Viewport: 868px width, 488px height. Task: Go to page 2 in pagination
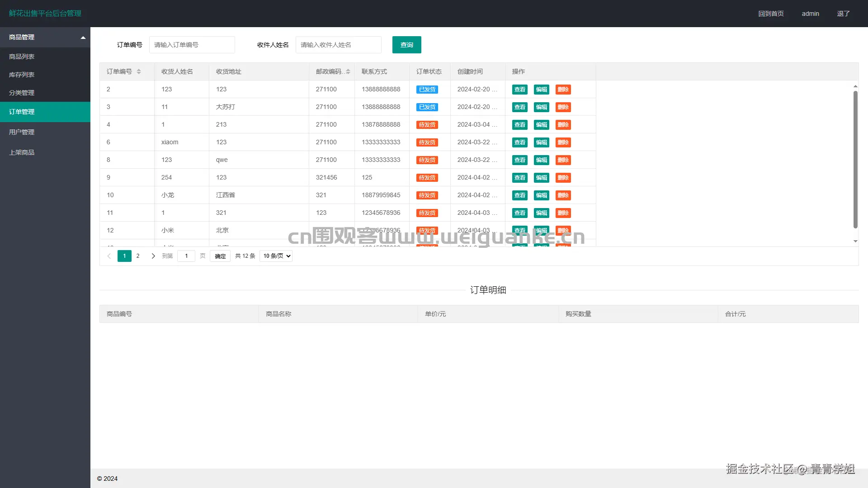pos(138,256)
